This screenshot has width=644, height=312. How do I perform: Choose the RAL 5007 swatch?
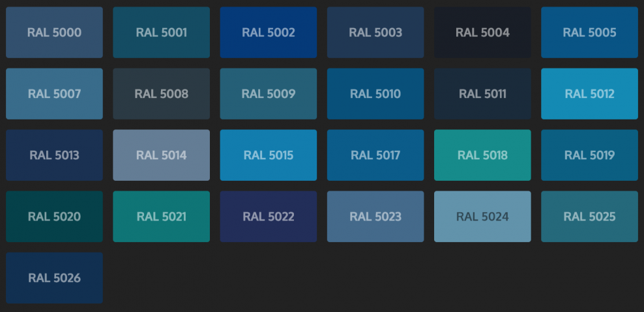54,94
